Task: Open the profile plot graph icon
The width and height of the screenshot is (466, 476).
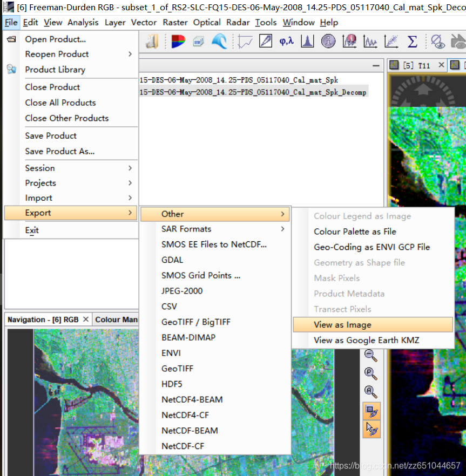Action: click(x=370, y=41)
